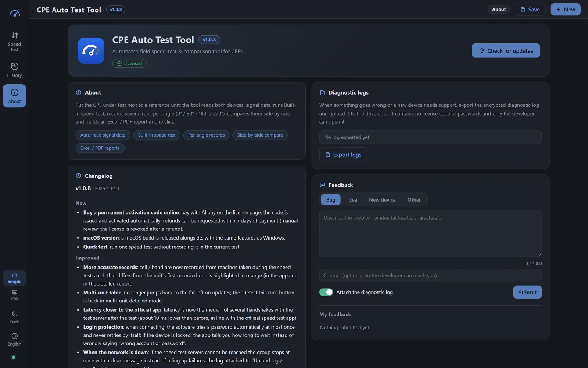Click the No log exported yet field
588x368 pixels.
point(430,137)
